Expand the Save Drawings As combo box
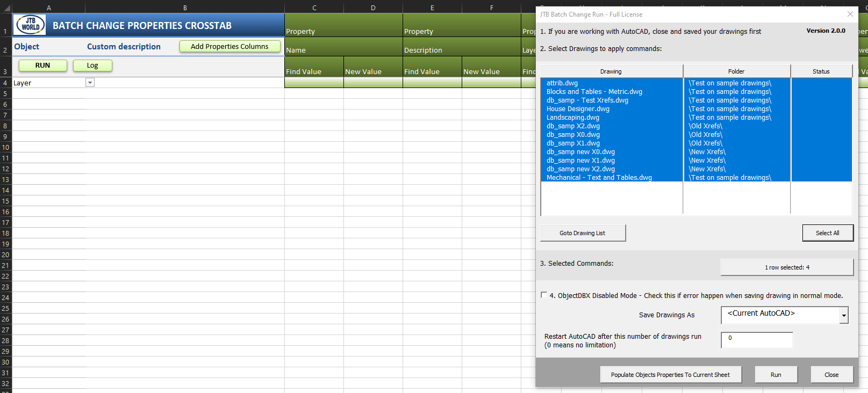 tap(844, 315)
